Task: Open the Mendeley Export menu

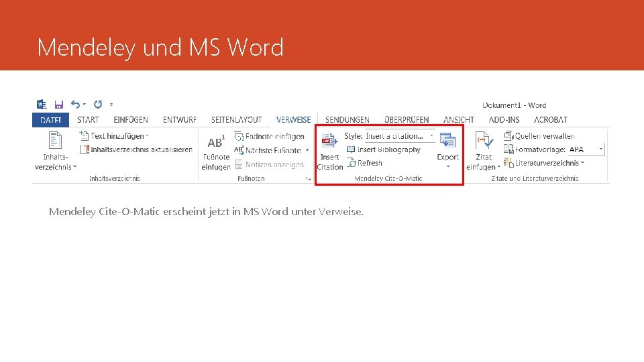Action: 447,151
